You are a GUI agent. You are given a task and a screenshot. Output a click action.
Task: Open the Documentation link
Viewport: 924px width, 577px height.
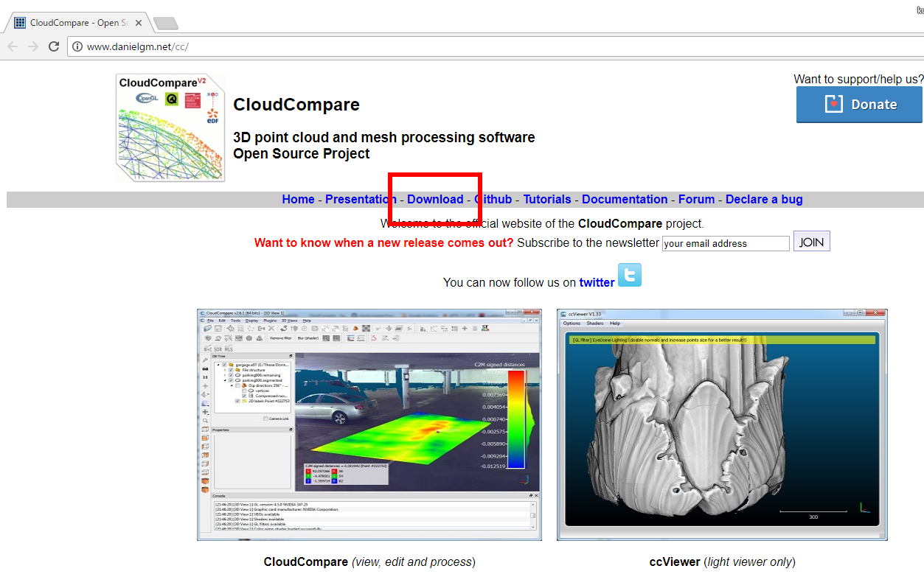(x=625, y=199)
